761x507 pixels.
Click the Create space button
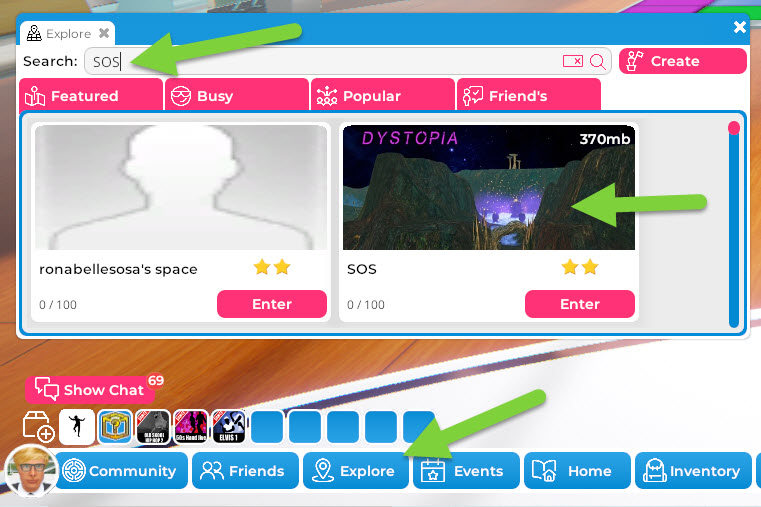tap(683, 61)
